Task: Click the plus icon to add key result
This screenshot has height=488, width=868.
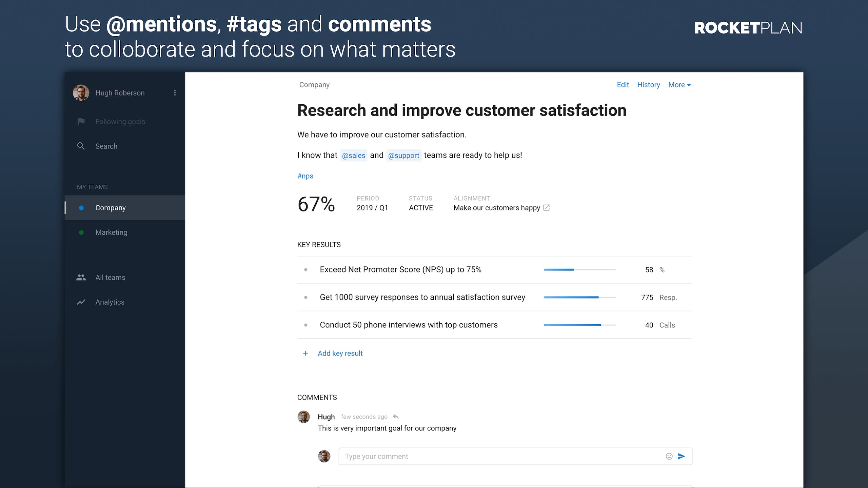Action: (x=305, y=353)
